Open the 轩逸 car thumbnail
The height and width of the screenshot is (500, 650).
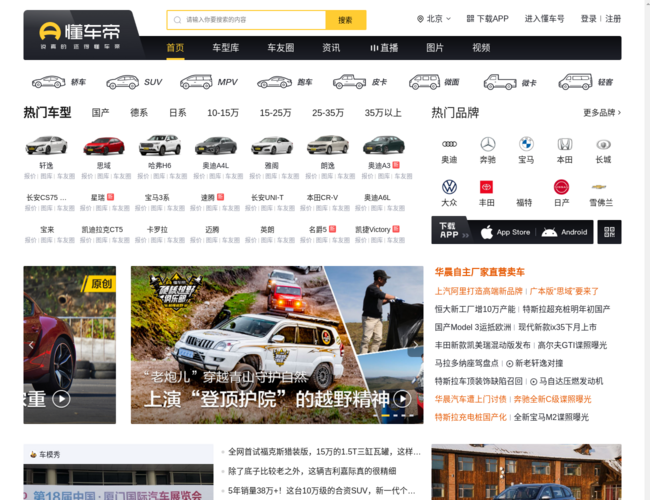[46, 145]
